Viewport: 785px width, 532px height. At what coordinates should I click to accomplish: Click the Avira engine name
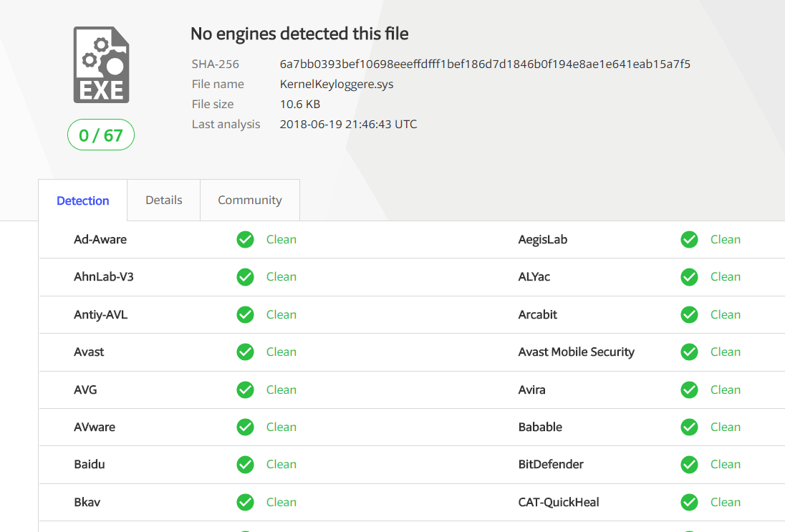click(x=531, y=390)
